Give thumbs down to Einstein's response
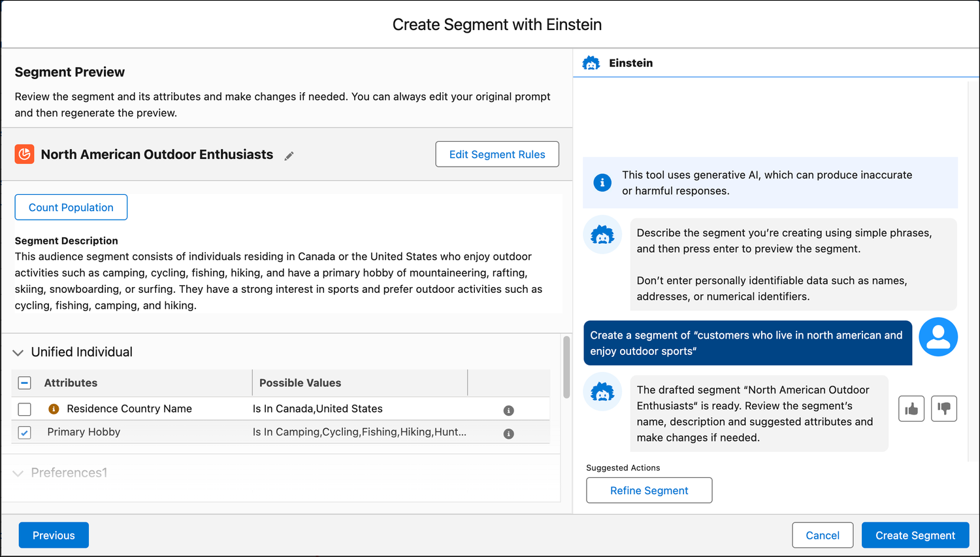 coord(944,408)
